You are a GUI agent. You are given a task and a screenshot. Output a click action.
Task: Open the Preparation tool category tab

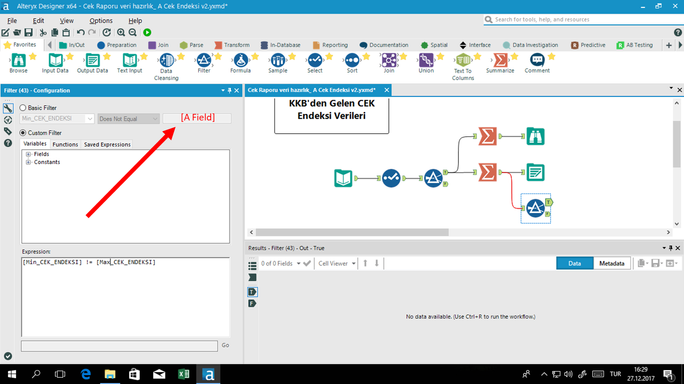117,45
